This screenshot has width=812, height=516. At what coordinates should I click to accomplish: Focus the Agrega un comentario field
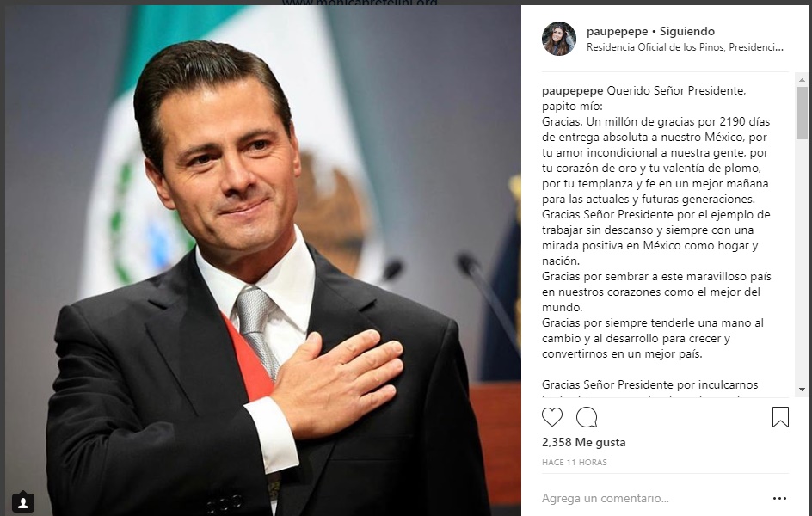click(x=653, y=499)
